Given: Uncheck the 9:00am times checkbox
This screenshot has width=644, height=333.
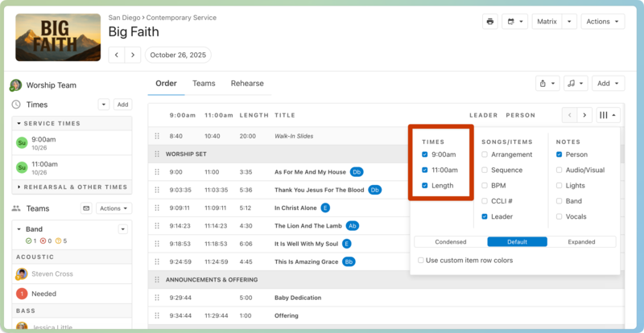Looking at the screenshot, I should pyautogui.click(x=425, y=154).
